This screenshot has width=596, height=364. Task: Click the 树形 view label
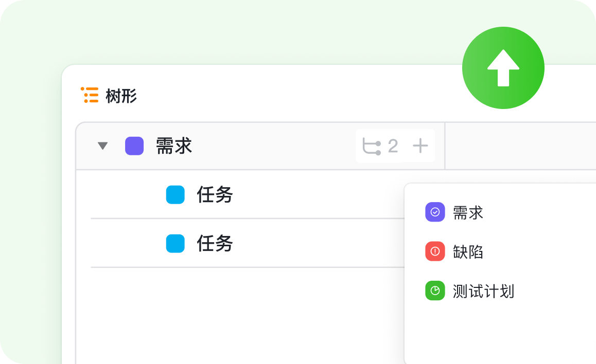tap(121, 96)
